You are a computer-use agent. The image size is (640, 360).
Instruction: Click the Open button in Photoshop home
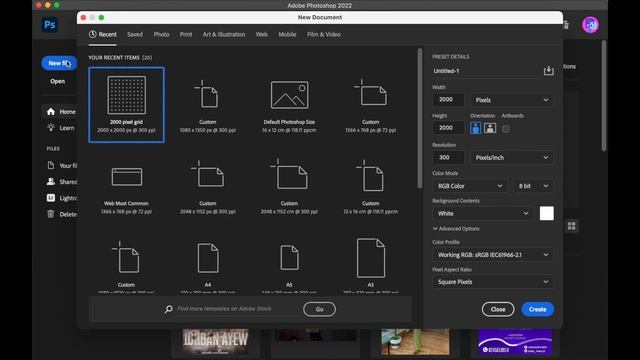point(58,81)
